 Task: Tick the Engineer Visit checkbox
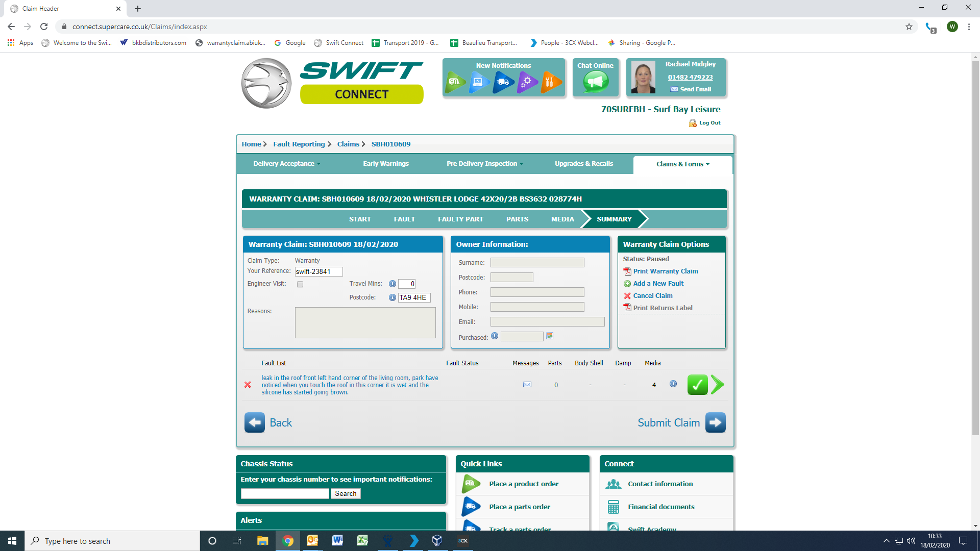coord(300,284)
